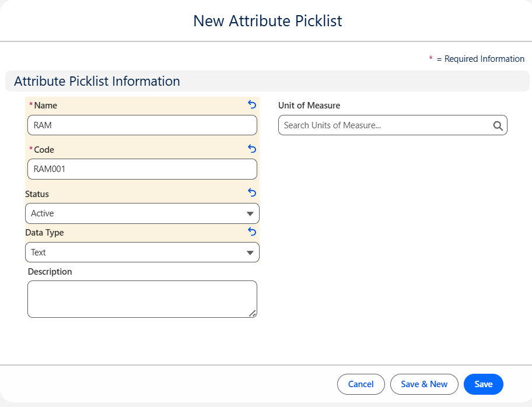Expand the Data Type dropdown showing Text
Image resolution: width=532 pixels, height=407 pixels.
pyautogui.click(x=142, y=252)
